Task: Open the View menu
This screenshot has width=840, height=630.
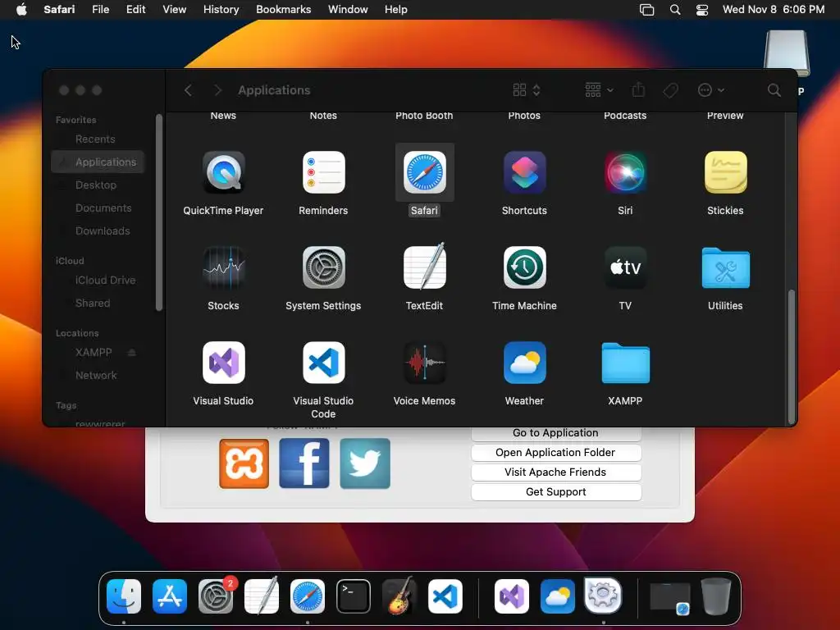Action: 174,9
